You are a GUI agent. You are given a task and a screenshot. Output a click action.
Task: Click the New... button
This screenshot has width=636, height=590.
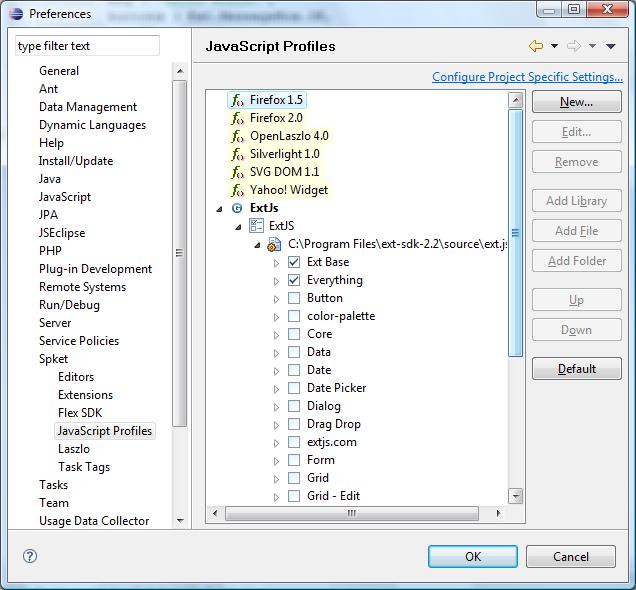(x=576, y=102)
